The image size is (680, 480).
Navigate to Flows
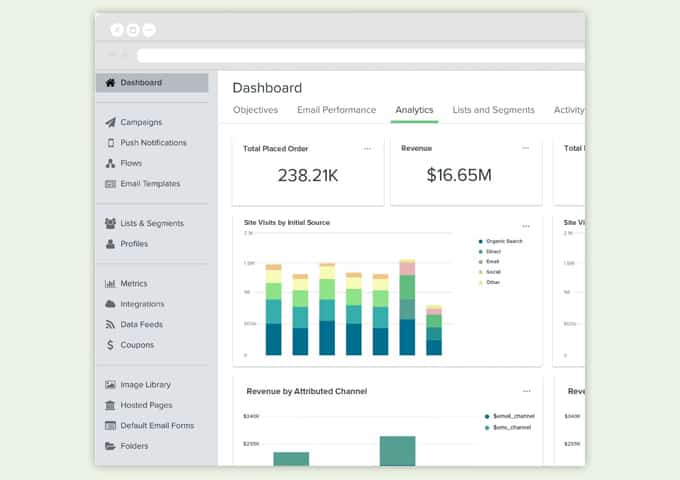click(x=131, y=163)
